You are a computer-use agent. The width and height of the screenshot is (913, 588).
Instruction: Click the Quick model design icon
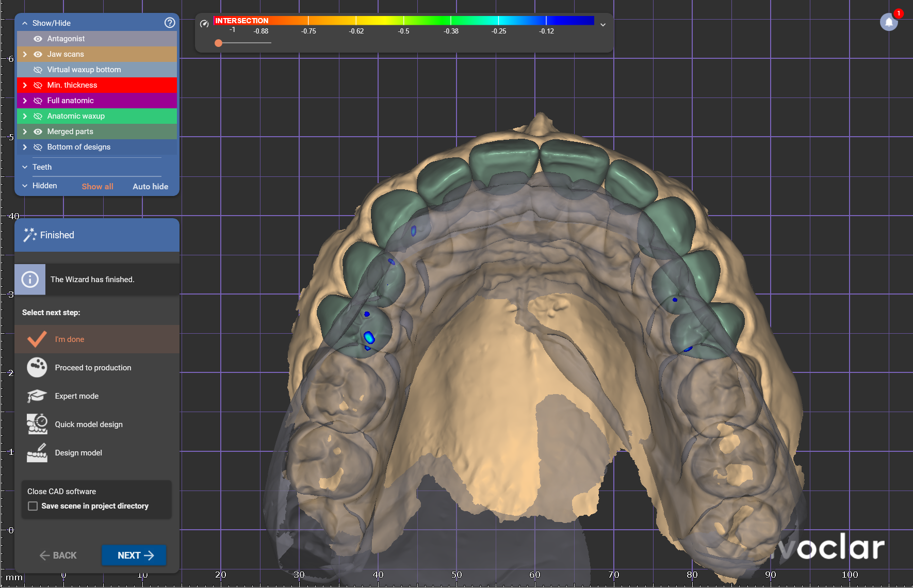37,424
